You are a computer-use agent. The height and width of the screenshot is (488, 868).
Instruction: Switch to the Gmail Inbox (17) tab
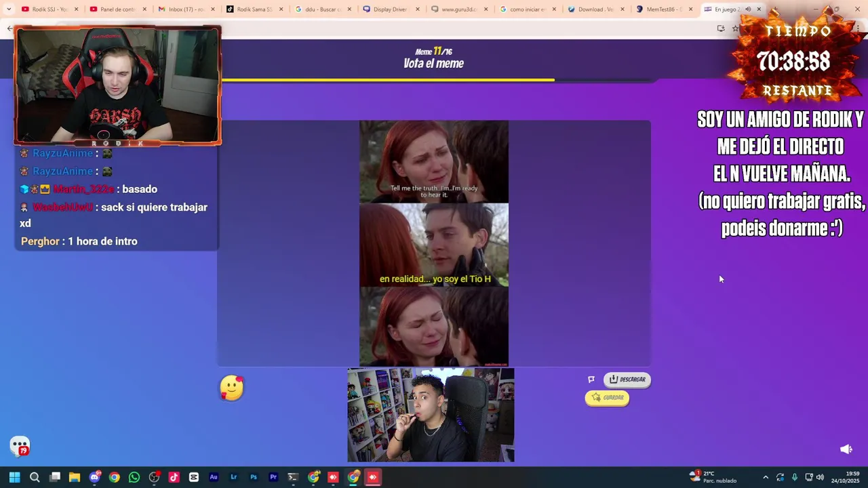click(x=186, y=9)
